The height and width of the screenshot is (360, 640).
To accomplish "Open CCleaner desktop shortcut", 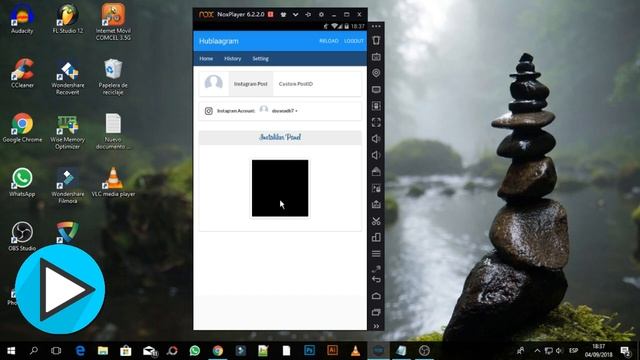I will [22, 73].
